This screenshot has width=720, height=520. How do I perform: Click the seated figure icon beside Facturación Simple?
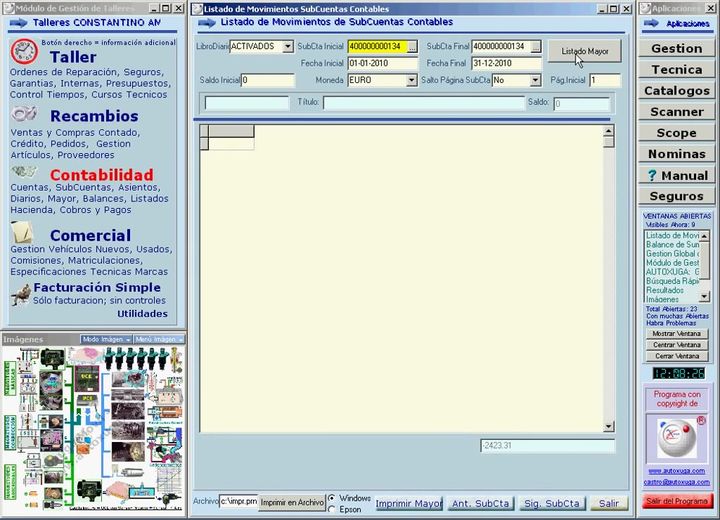click(21, 294)
